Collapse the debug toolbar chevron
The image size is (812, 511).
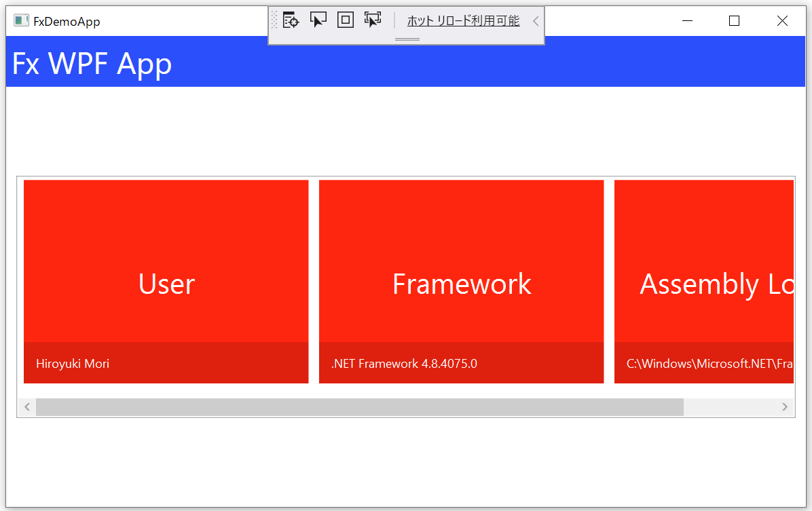pos(536,21)
